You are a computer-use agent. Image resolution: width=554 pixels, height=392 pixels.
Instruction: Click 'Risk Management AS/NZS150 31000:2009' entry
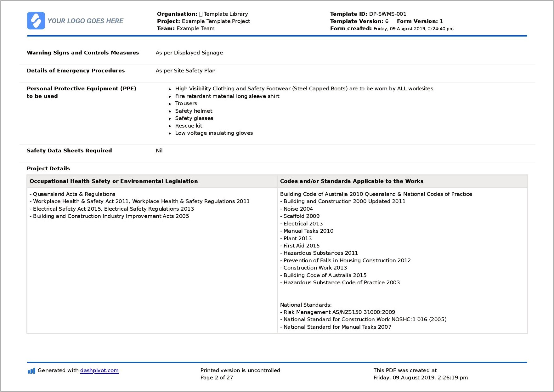(x=337, y=312)
